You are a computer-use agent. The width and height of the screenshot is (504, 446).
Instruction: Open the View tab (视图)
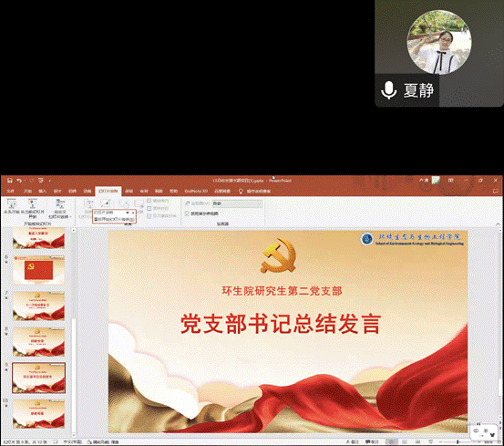tap(159, 191)
